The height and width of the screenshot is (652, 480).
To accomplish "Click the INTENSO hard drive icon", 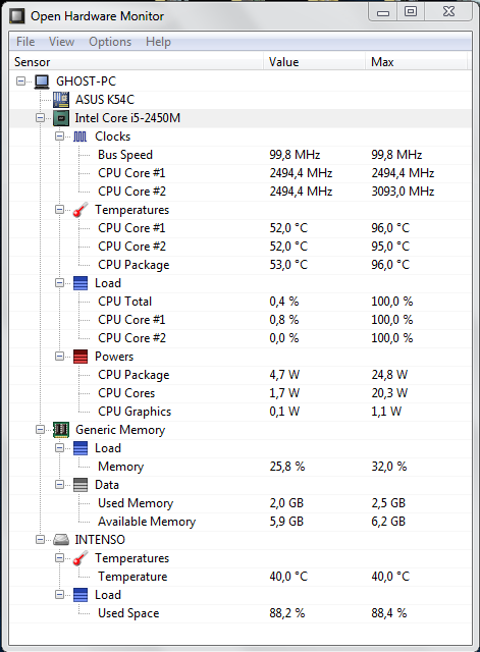I will (61, 540).
